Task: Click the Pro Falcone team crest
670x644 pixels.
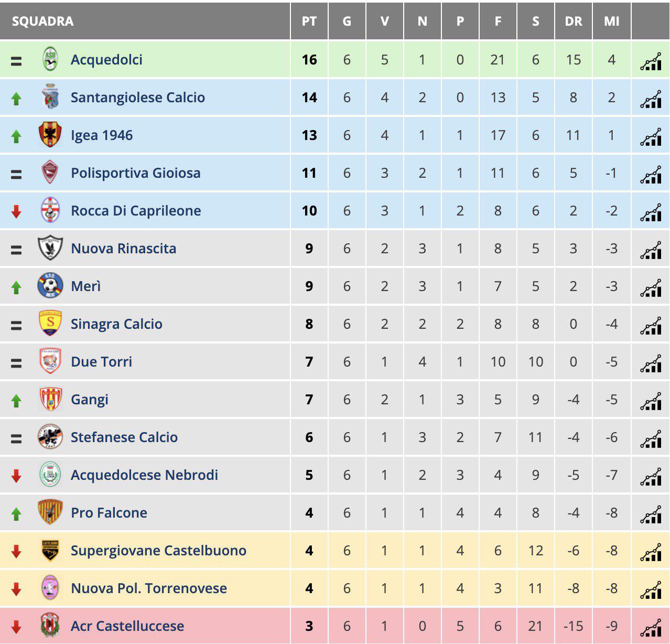Action: tap(50, 512)
